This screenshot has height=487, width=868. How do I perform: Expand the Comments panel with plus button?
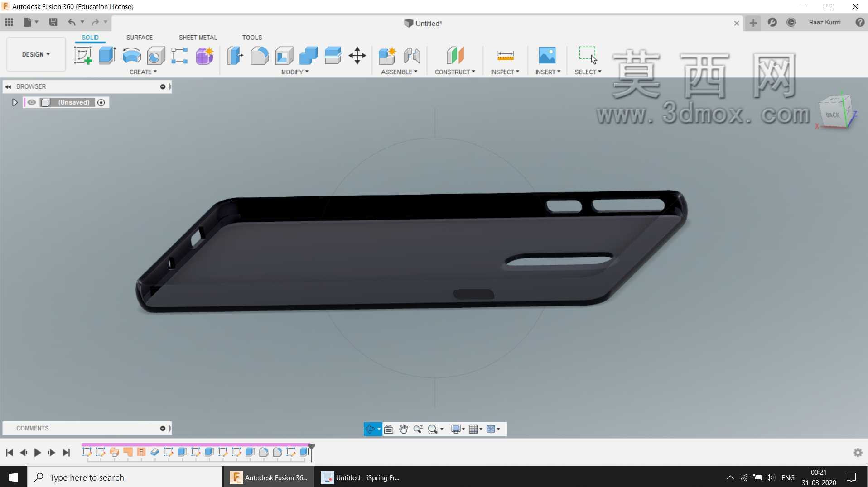163,428
